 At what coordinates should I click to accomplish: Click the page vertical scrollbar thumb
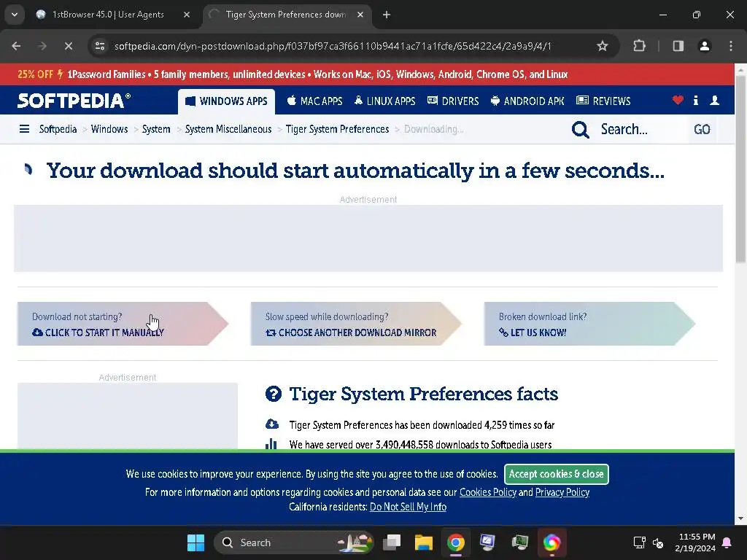pos(740,169)
